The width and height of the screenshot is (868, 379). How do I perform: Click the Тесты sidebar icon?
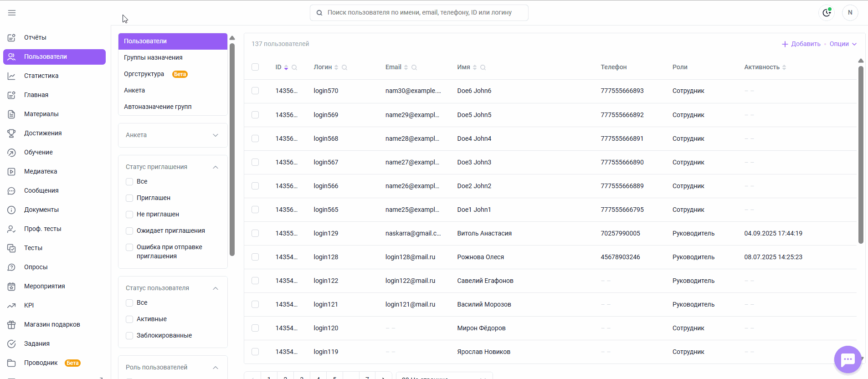point(12,248)
